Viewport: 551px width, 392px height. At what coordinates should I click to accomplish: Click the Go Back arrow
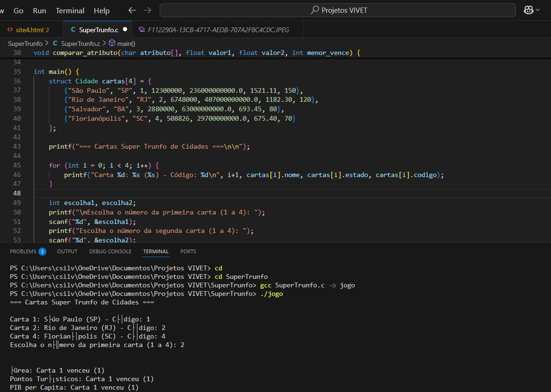point(132,10)
